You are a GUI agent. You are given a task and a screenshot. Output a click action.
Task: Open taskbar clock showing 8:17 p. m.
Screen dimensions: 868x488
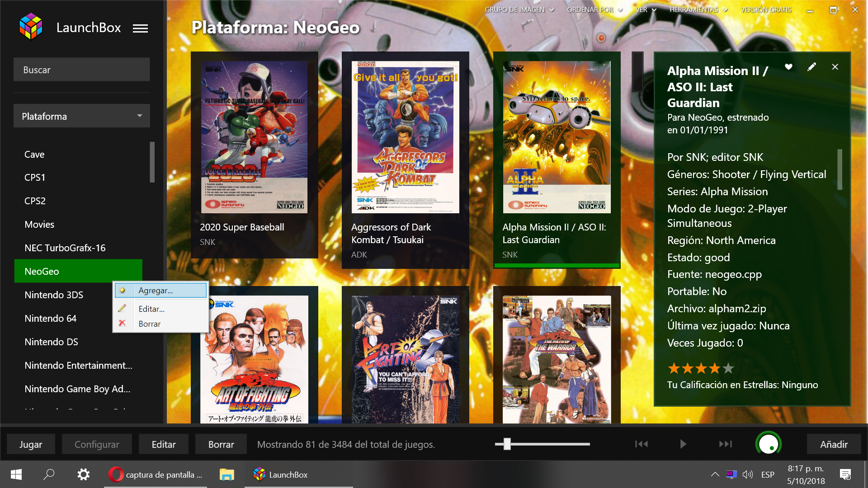point(806,474)
